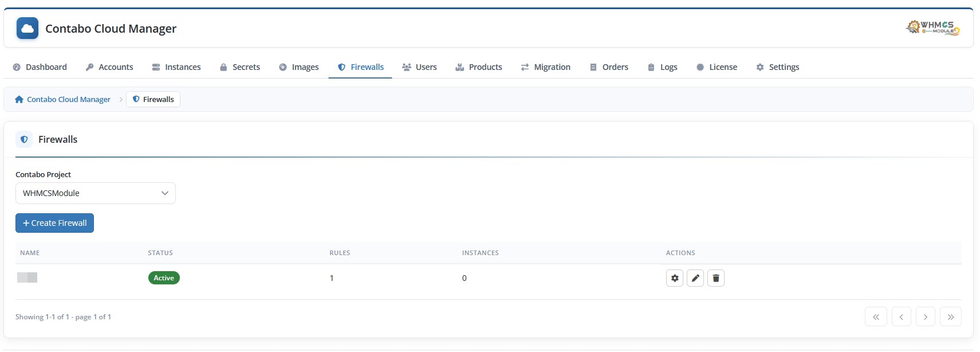Click the ACTIONS column header
This screenshot has width=980, height=352.
click(680, 253)
